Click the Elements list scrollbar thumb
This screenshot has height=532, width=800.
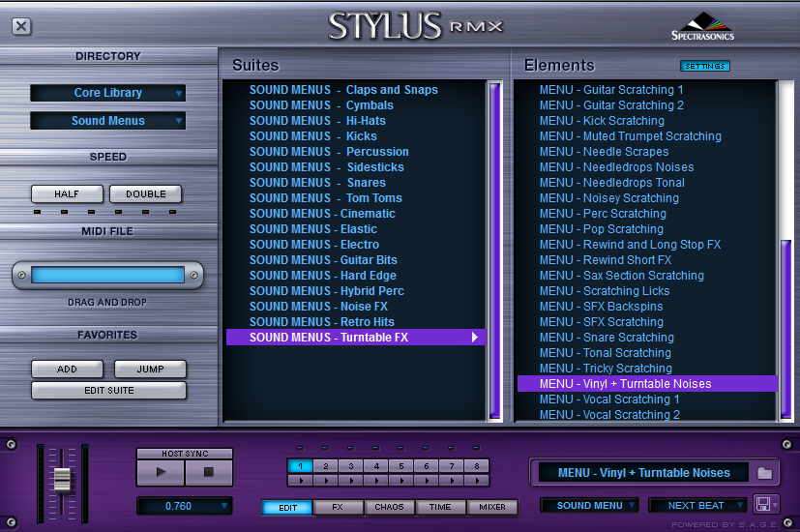[786, 329]
